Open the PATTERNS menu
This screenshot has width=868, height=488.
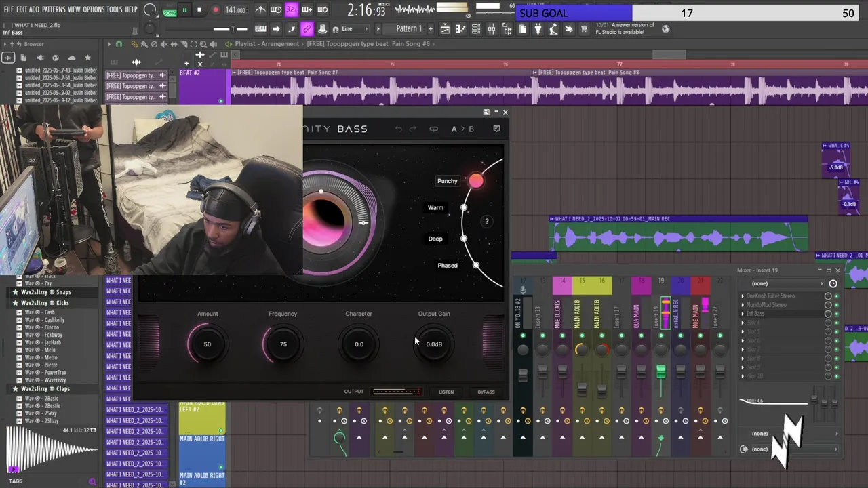point(54,9)
